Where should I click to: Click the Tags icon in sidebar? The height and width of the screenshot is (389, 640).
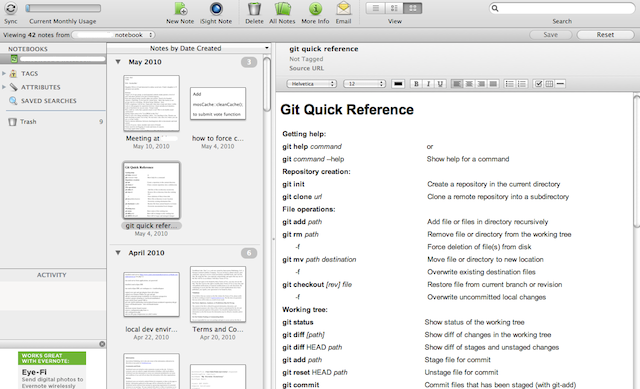[x=13, y=73]
